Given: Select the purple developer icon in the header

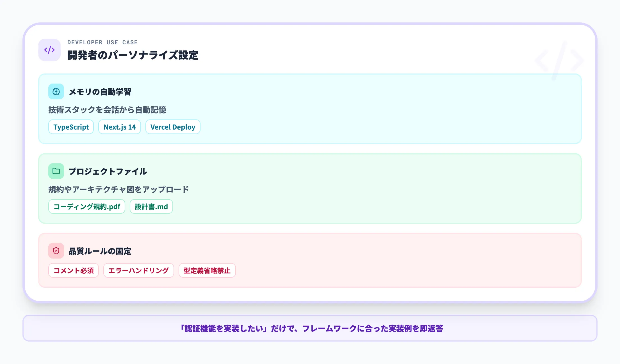Looking at the screenshot, I should tap(49, 50).
